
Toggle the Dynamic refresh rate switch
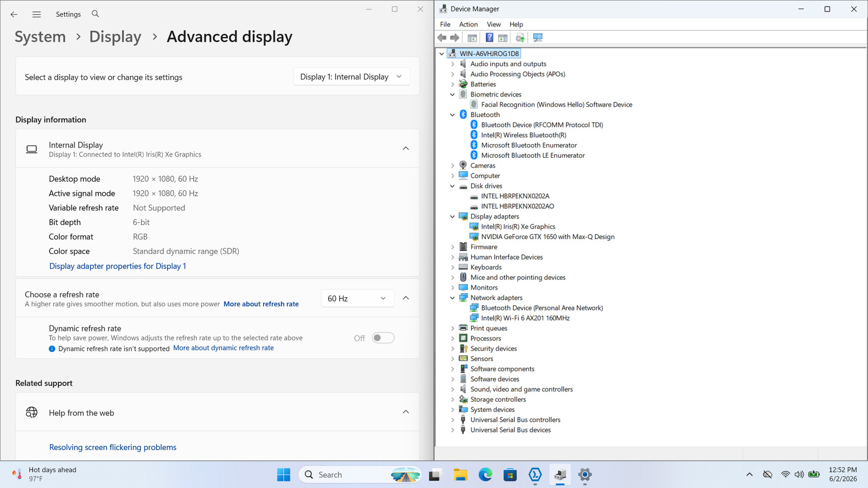(x=383, y=338)
